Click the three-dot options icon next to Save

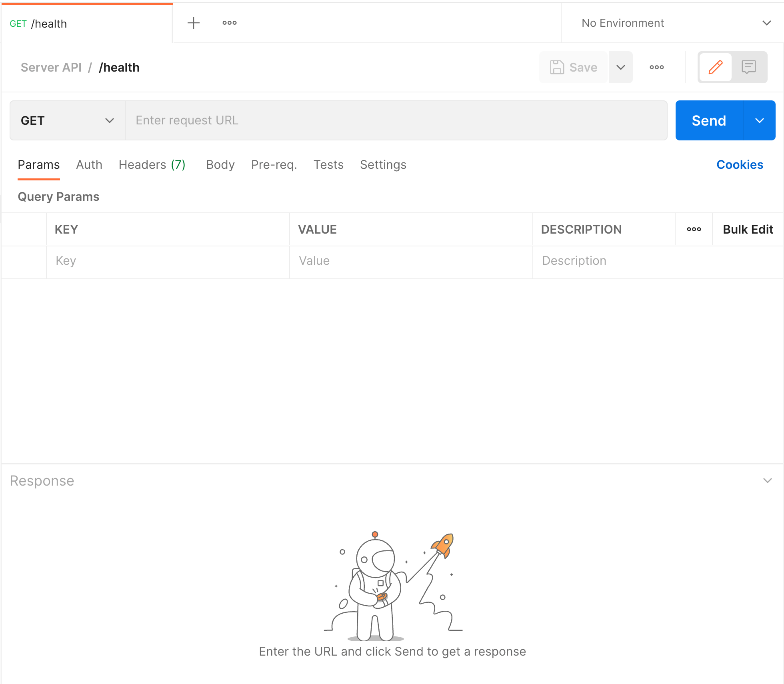tap(656, 67)
